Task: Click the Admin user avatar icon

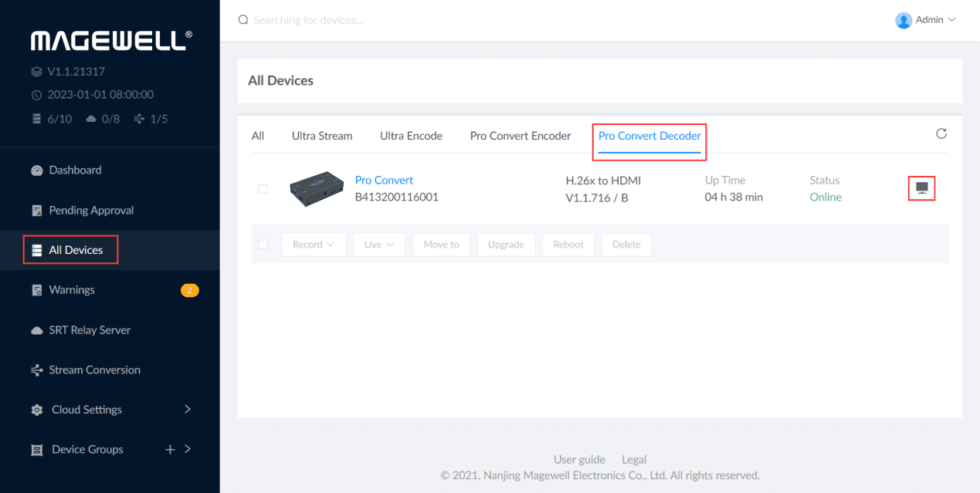Action: [903, 21]
